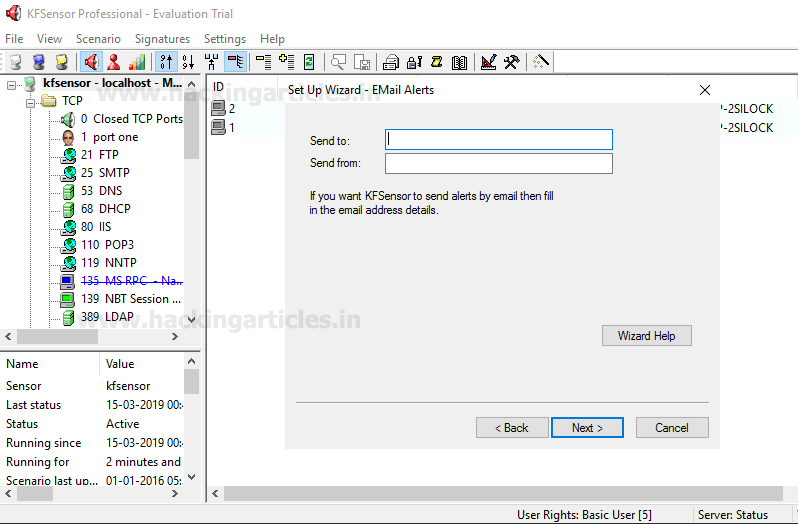Click the printer toolbar icon
This screenshot has height=524, width=798.
(x=391, y=62)
